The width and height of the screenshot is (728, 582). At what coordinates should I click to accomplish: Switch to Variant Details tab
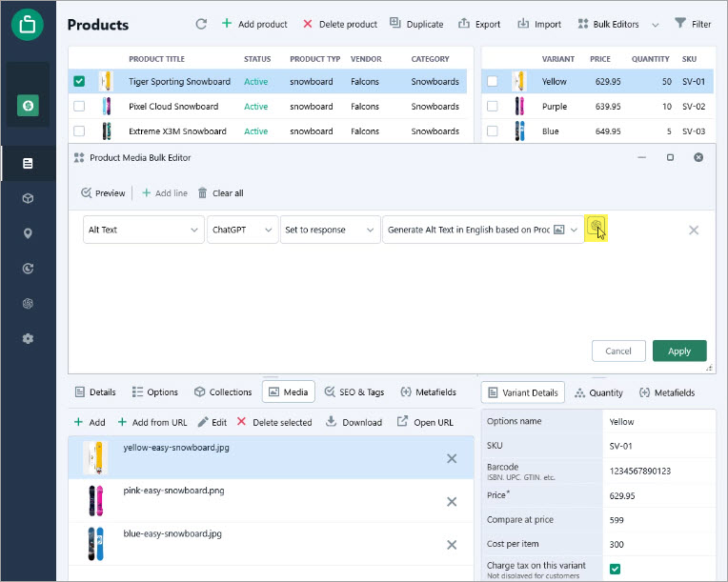coord(523,392)
